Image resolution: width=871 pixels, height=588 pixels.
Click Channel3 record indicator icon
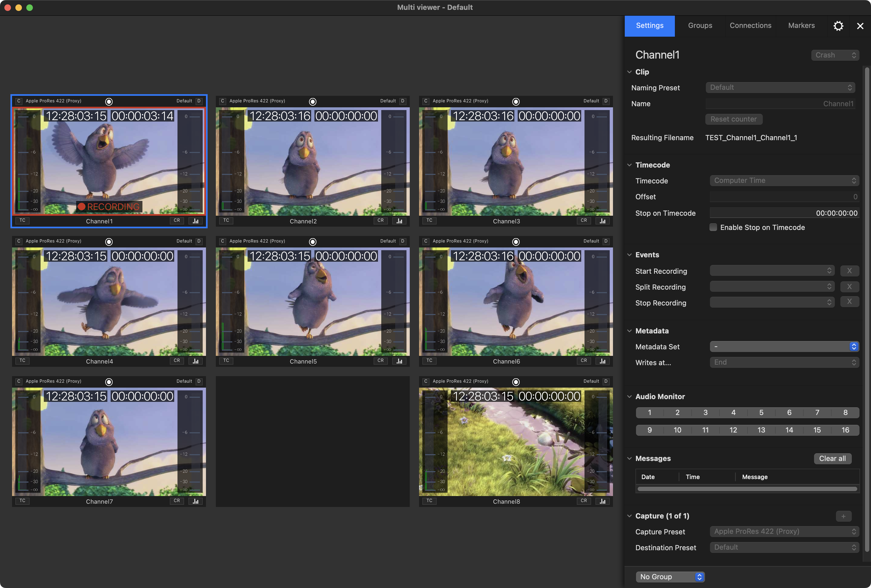pos(516,102)
